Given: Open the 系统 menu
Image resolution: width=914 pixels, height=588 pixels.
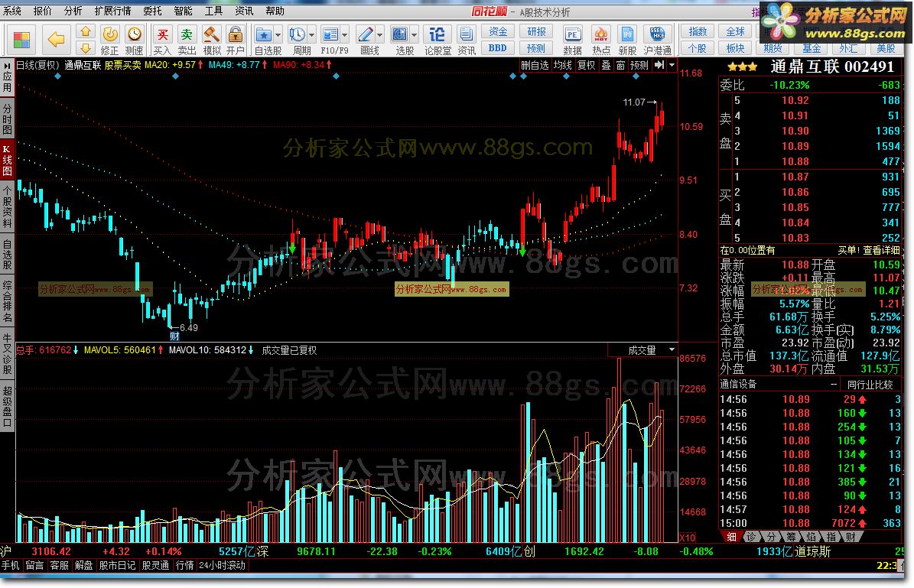Looking at the screenshot, I should pyautogui.click(x=11, y=11).
